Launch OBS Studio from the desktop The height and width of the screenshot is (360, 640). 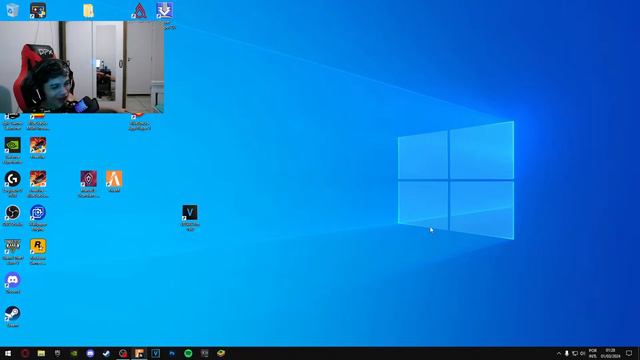13,215
